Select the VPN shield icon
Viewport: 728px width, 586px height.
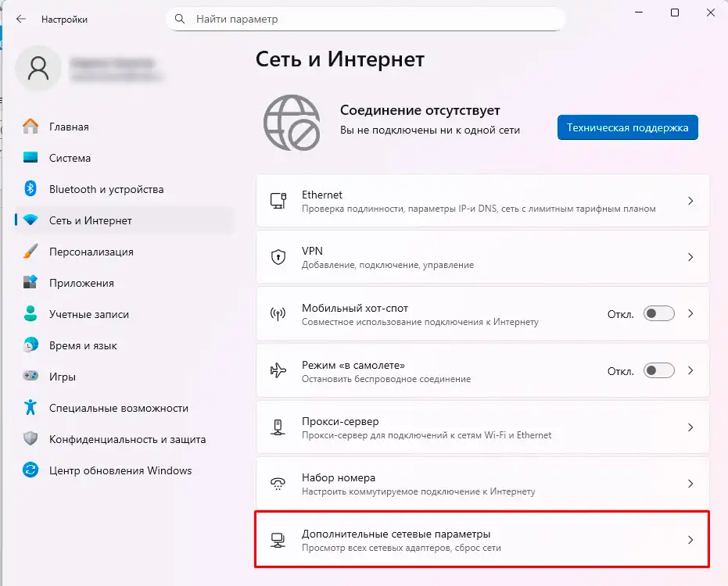click(278, 258)
